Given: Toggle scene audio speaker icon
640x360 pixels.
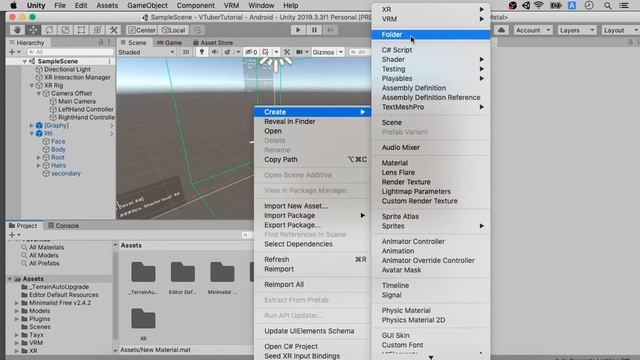Looking at the screenshot, I should pyautogui.click(x=214, y=52).
